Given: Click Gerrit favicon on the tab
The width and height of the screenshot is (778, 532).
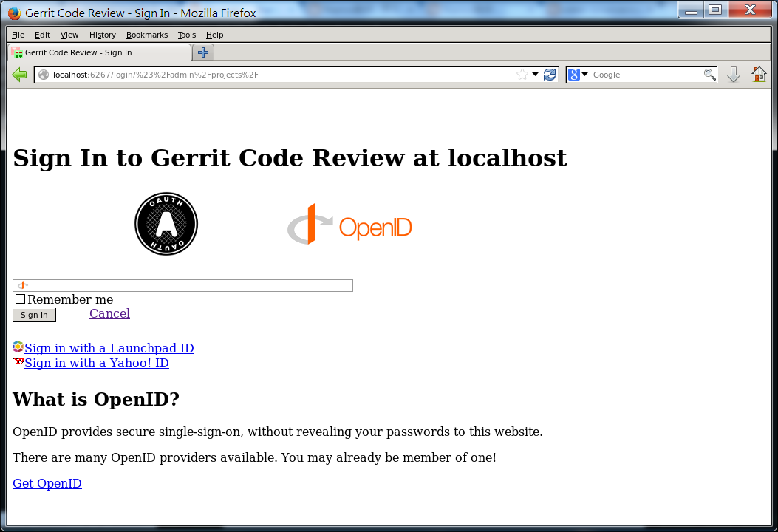Looking at the screenshot, I should click(17, 52).
